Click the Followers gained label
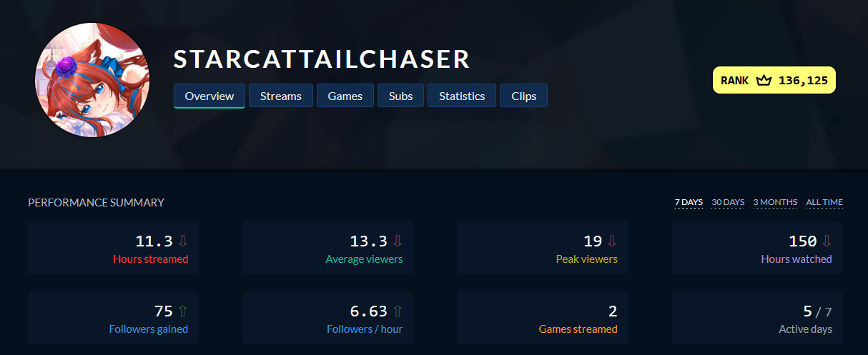The image size is (868, 355). coord(149,329)
